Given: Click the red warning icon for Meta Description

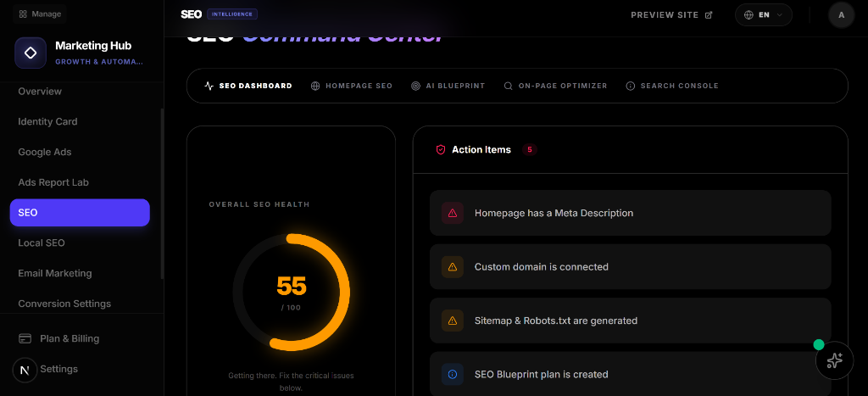Looking at the screenshot, I should coord(453,213).
